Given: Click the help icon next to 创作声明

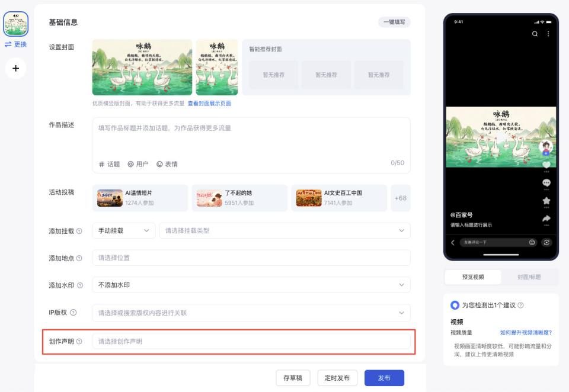Looking at the screenshot, I should 79,341.
